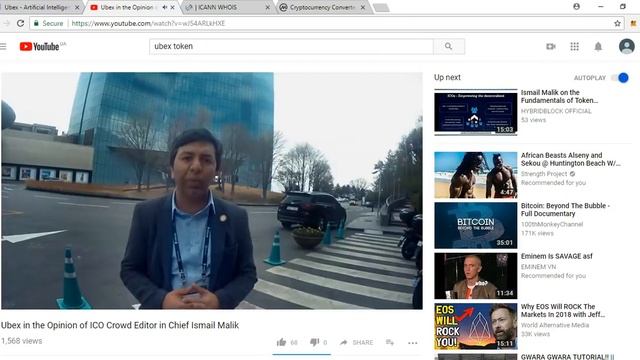Open the EOS Will Rock You thumbnail

click(476, 326)
